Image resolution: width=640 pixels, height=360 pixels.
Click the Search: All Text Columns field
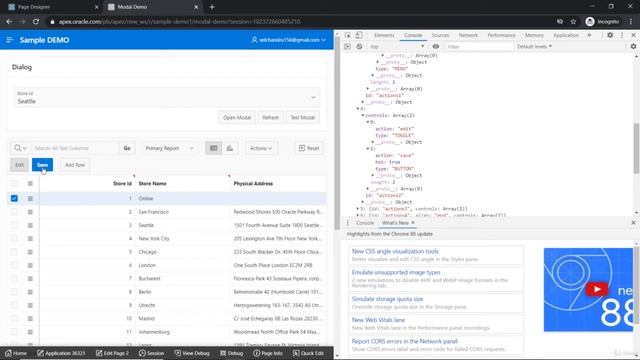pos(75,148)
